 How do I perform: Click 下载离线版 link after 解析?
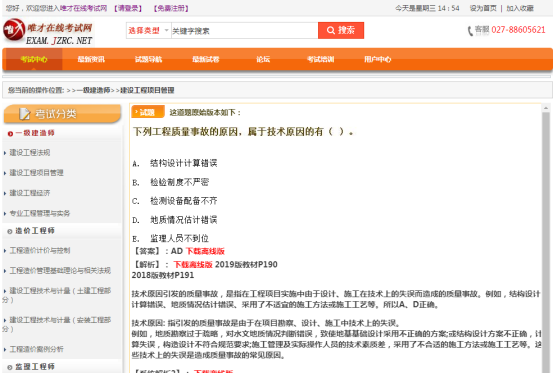click(x=193, y=265)
